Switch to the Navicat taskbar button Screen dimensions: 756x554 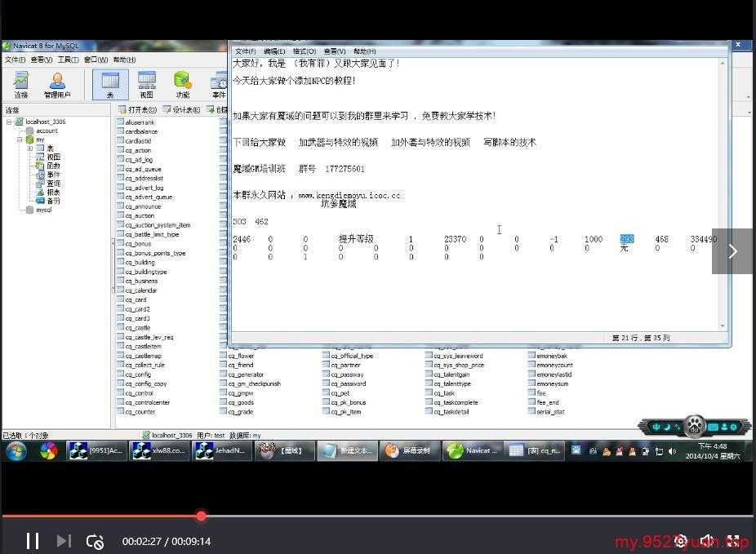tap(472, 451)
